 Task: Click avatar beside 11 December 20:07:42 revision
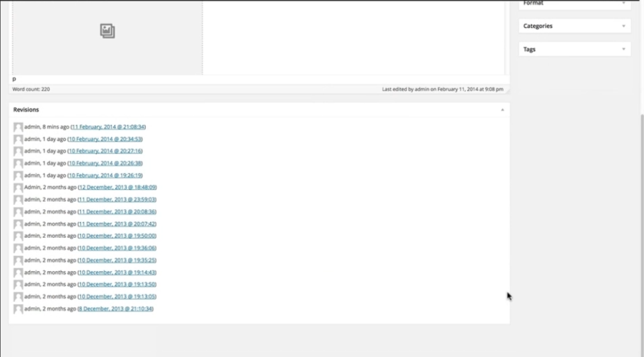click(x=19, y=224)
